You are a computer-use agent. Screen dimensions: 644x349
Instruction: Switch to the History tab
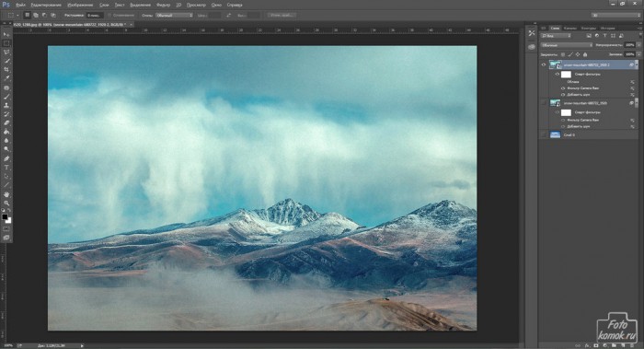(608, 28)
